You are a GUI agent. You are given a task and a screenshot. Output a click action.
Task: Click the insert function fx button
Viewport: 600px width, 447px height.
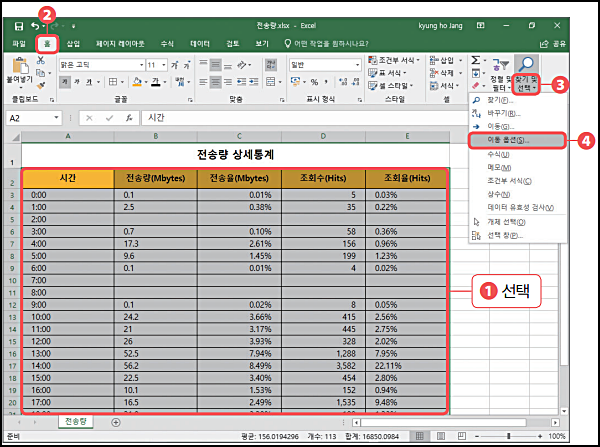129,118
